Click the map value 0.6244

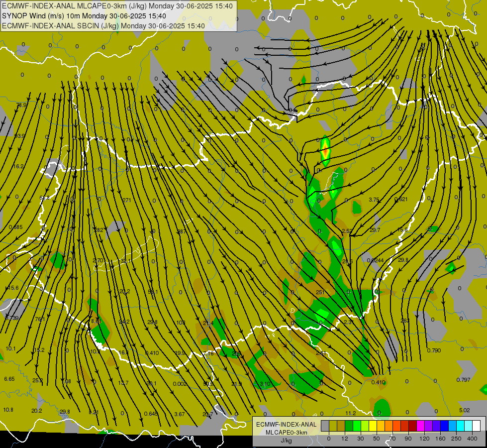375,260
